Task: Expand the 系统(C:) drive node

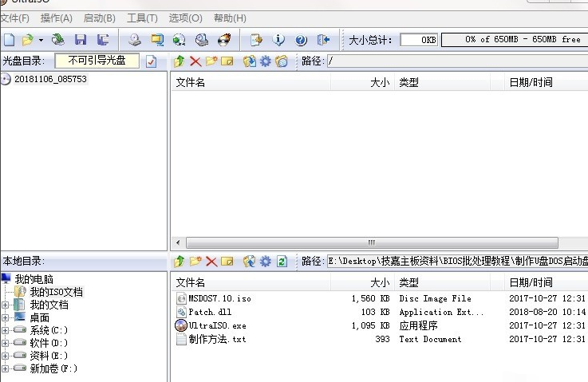Action: [x=5, y=331]
